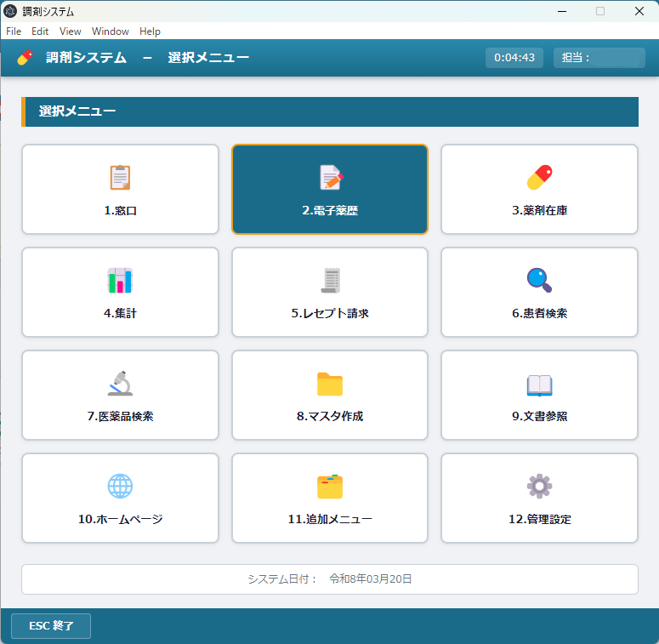Click the 調剤システム header title

click(86, 58)
